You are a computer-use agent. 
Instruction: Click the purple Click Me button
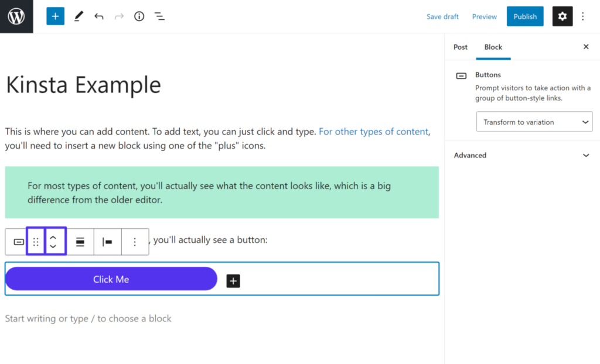point(111,279)
